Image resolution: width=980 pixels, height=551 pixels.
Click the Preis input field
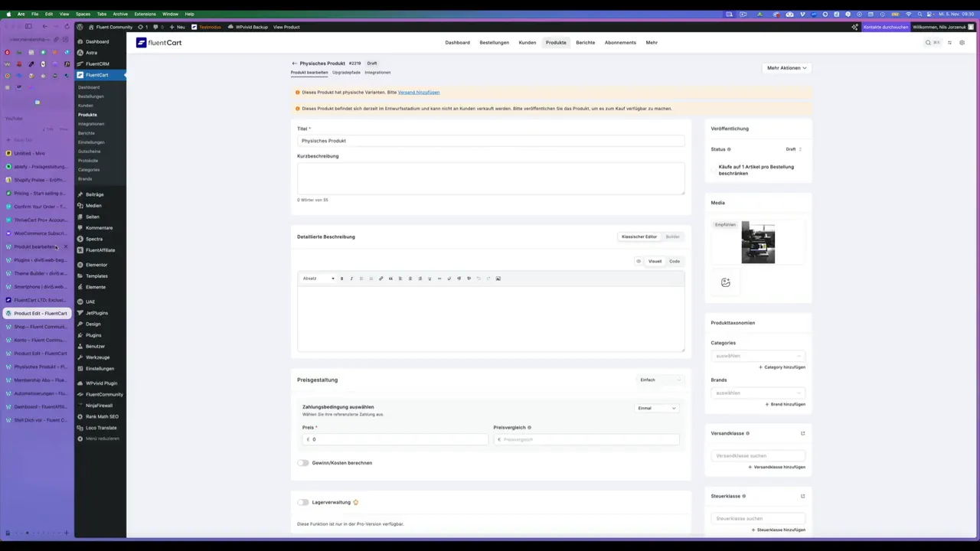click(x=395, y=439)
